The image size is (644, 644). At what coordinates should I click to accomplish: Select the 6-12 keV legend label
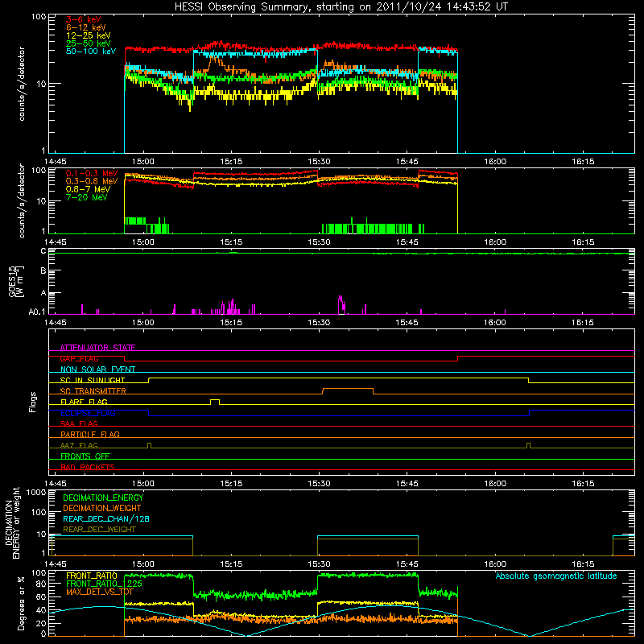[x=85, y=27]
